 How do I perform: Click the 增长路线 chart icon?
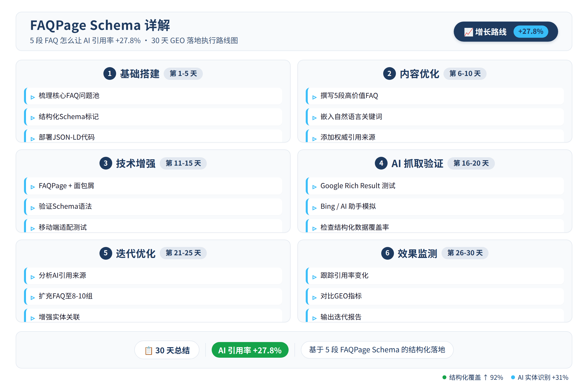(468, 32)
